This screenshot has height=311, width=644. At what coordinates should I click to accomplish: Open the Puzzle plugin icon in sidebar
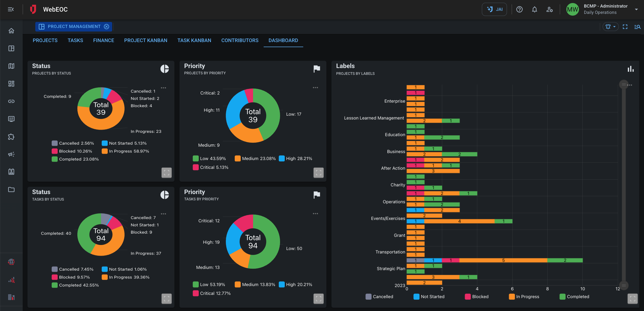[11, 137]
